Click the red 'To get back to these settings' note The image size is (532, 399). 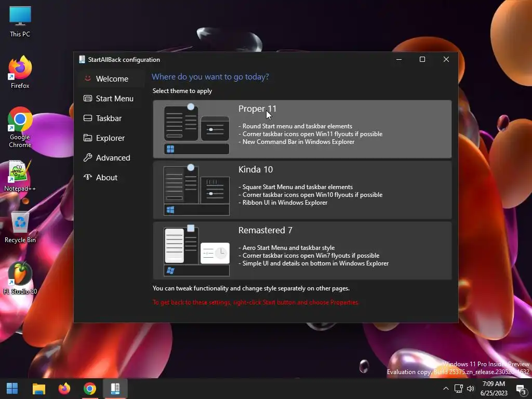[256, 302]
